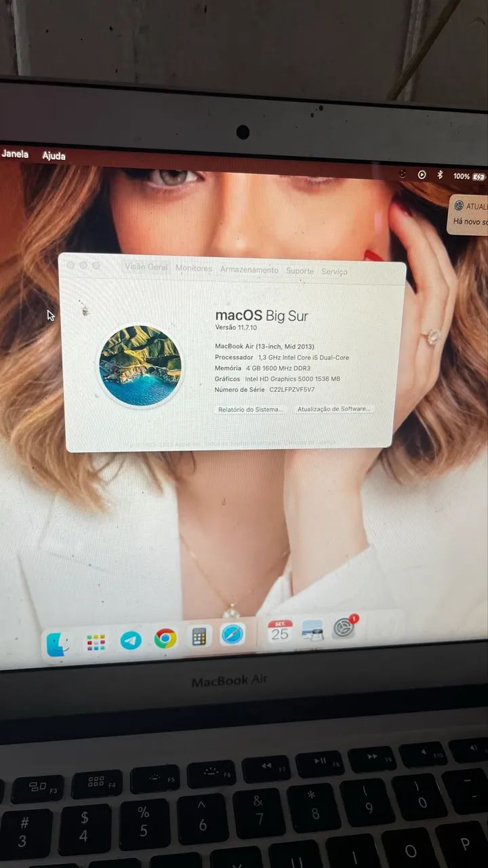
Task: Click the Gráficos Intel HD Graphics 5000 line
Action: (x=277, y=379)
